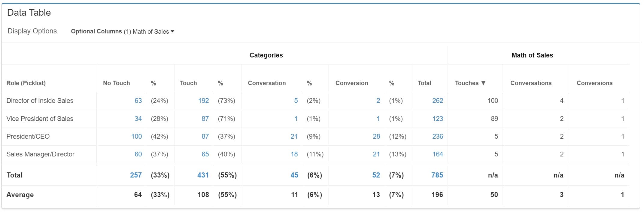Click the Conversations header under Math of Sales
Screen dimensions: 644x213
(531, 83)
